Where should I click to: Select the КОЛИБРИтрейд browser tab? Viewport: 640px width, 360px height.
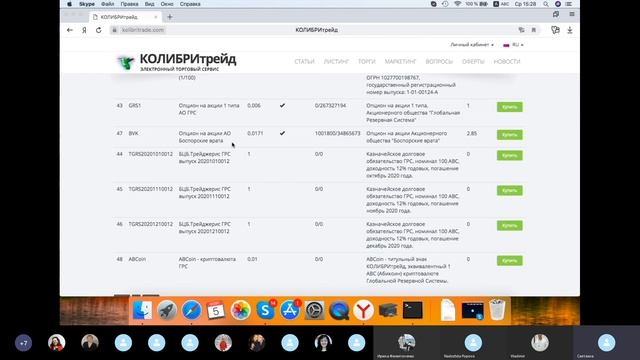(x=125, y=17)
